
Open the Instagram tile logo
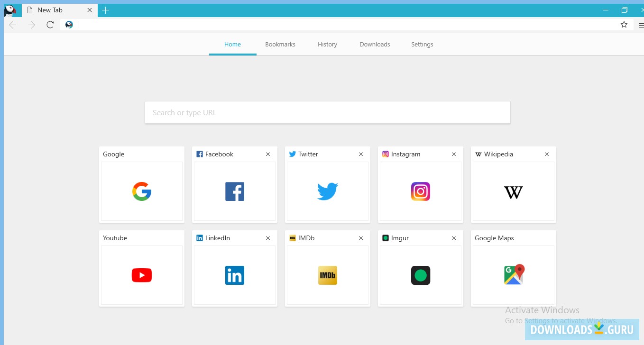(x=421, y=191)
